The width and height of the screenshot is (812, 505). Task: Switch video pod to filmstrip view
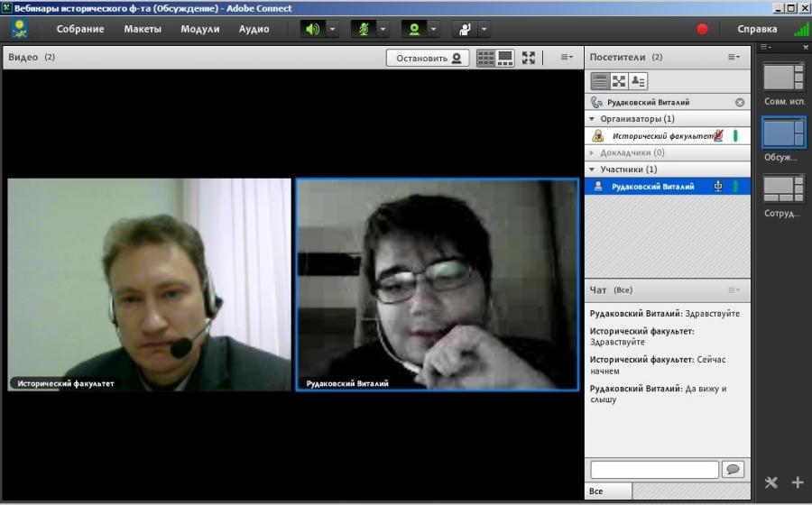(x=505, y=58)
